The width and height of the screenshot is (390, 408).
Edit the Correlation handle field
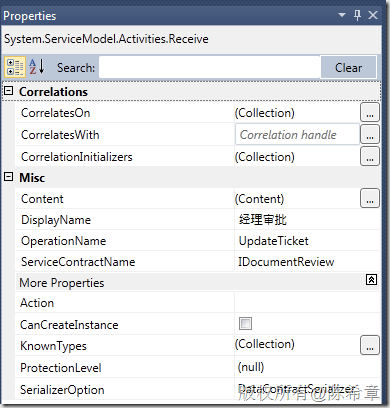click(297, 135)
